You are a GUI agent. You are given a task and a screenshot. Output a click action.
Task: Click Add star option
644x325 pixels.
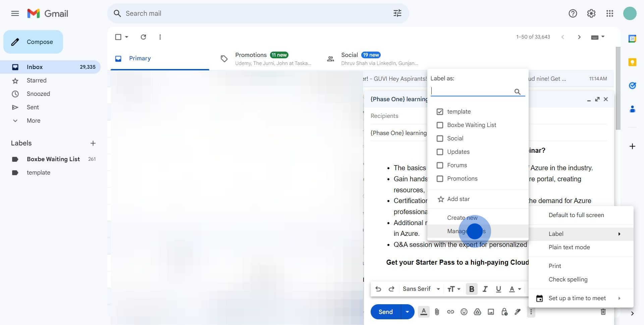tap(478, 199)
